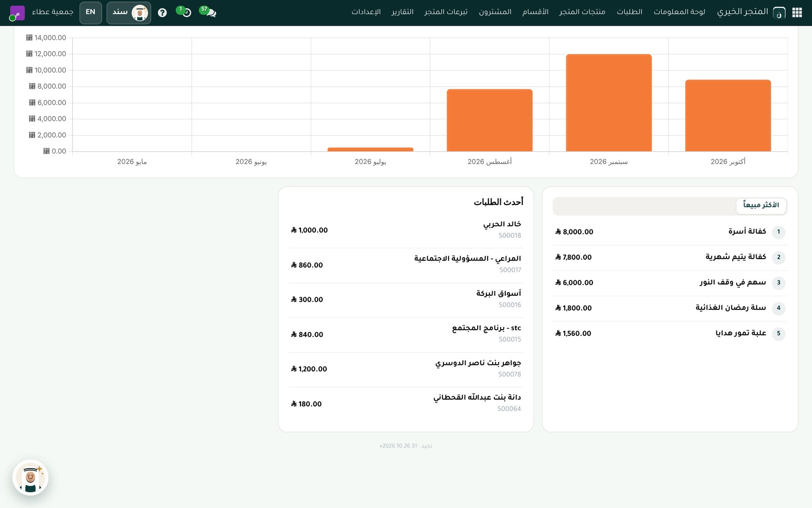Click order number S00016
The width and height of the screenshot is (812, 508).
click(510, 305)
